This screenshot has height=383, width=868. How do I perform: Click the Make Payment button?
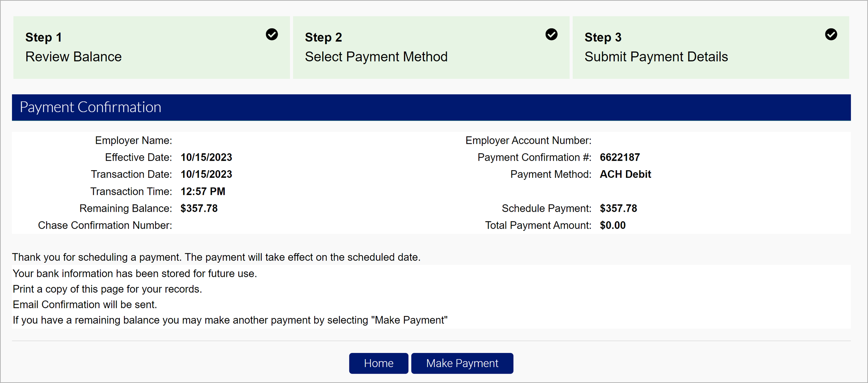pyautogui.click(x=462, y=363)
